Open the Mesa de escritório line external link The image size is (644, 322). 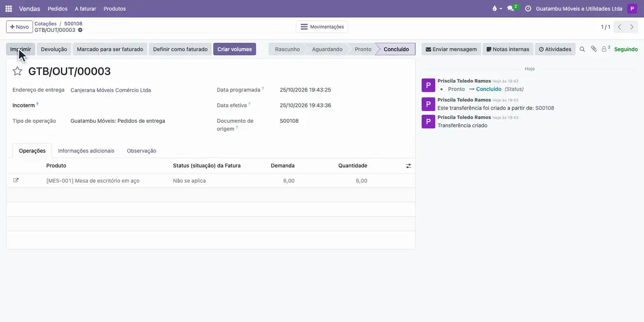pyautogui.click(x=16, y=180)
